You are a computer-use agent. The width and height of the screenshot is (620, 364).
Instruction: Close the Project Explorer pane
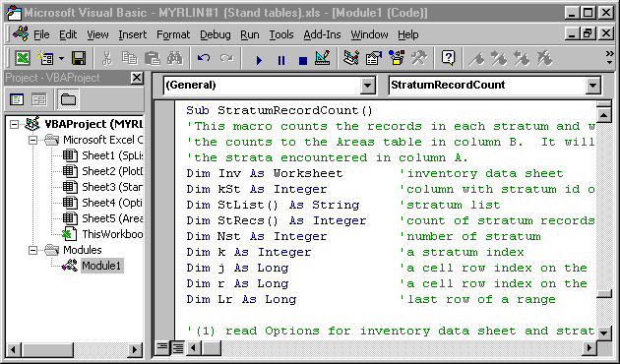(137, 78)
